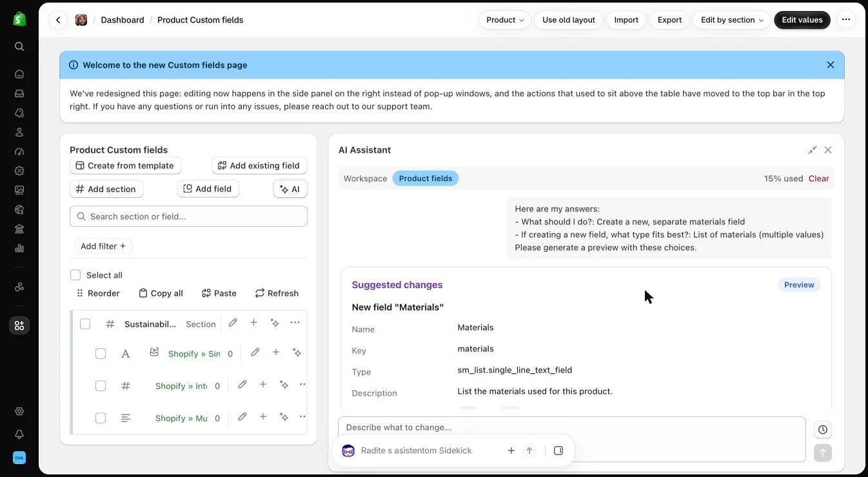Open chat history clock icon
The width and height of the screenshot is (868, 477).
point(823,430)
